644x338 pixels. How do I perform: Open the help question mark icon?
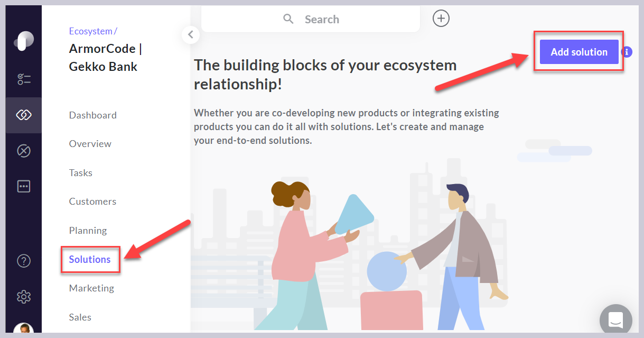[24, 261]
